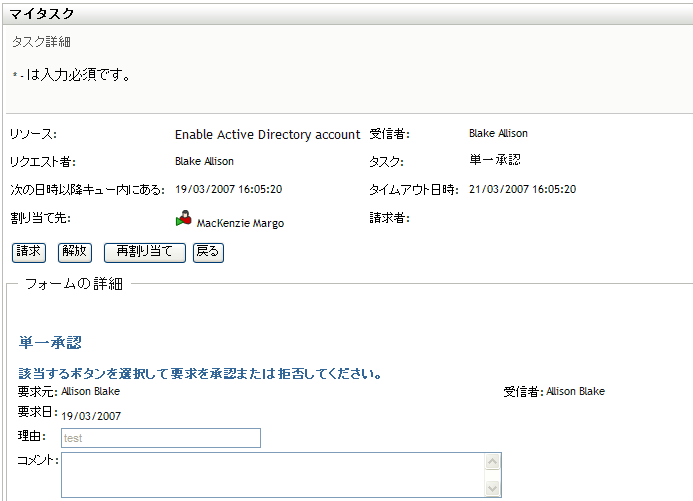The image size is (693, 501).
Task: Select the Enable Active Directory account resource text
Action: (x=267, y=135)
